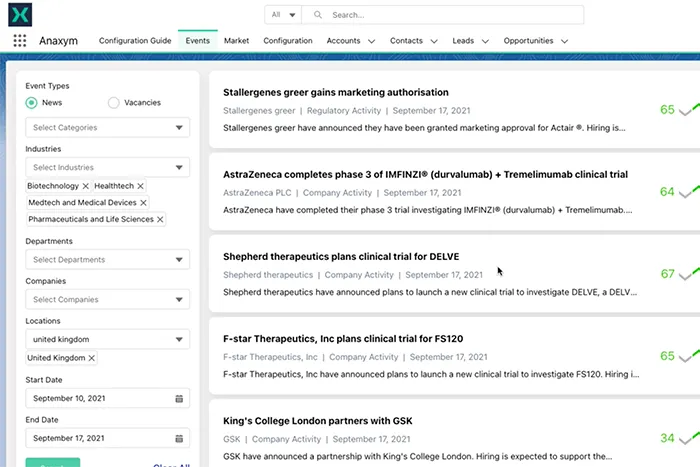Click the score 34 on GSK card
Image resolution: width=700 pixels, height=467 pixels.
(x=667, y=438)
